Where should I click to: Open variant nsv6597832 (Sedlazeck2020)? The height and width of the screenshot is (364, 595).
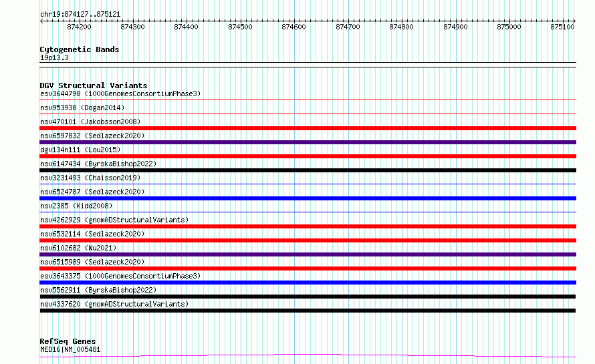tap(92, 136)
